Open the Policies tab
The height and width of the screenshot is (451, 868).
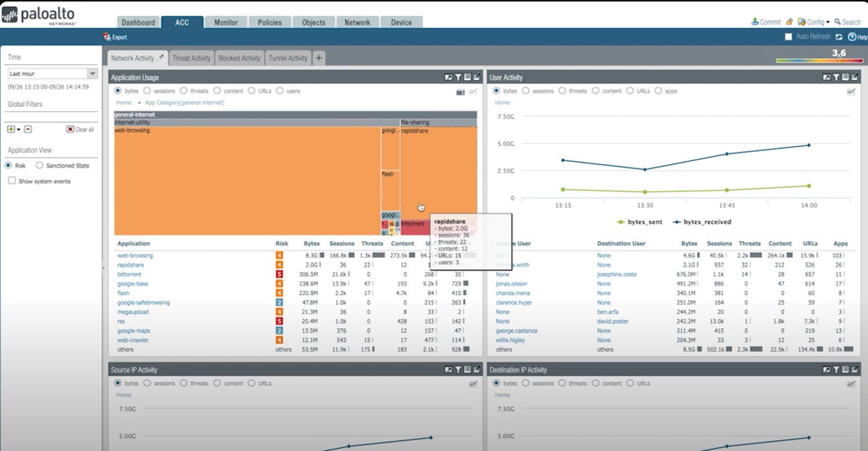pyautogui.click(x=269, y=22)
